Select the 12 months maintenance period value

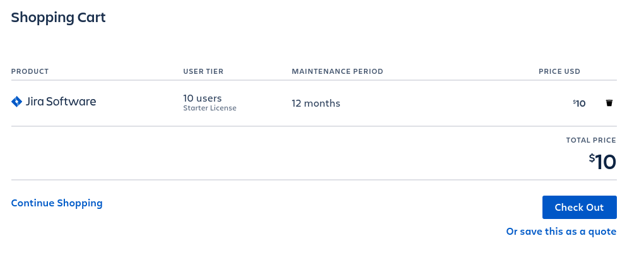(316, 103)
